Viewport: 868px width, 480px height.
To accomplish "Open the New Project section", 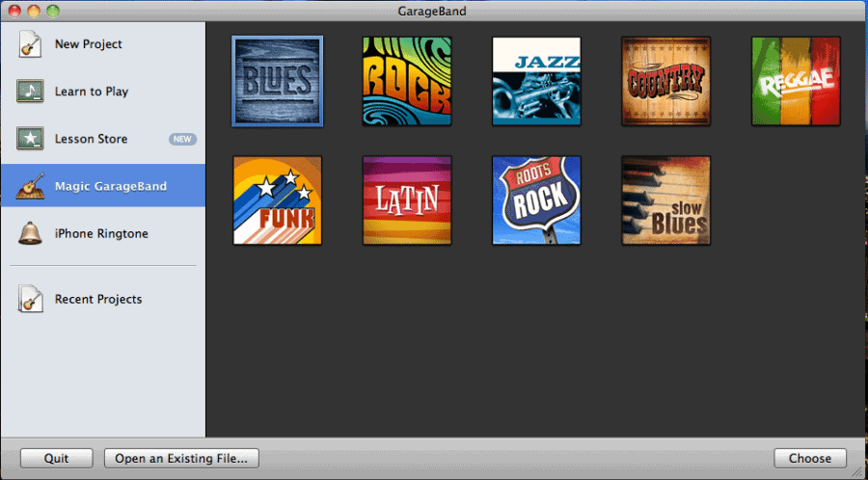I will [103, 44].
